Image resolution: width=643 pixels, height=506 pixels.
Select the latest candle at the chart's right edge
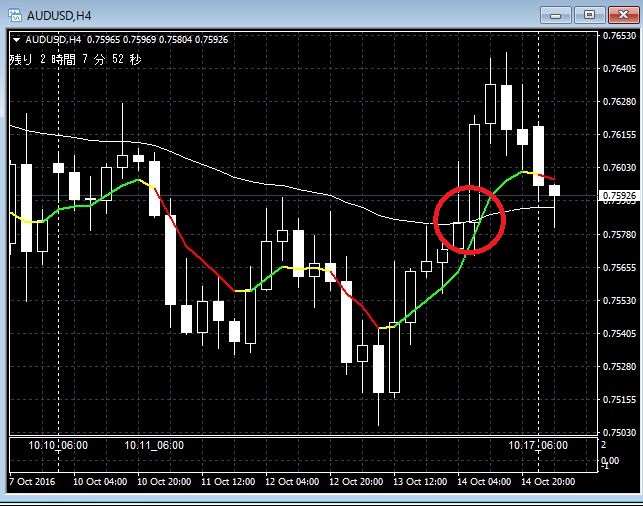(x=554, y=190)
